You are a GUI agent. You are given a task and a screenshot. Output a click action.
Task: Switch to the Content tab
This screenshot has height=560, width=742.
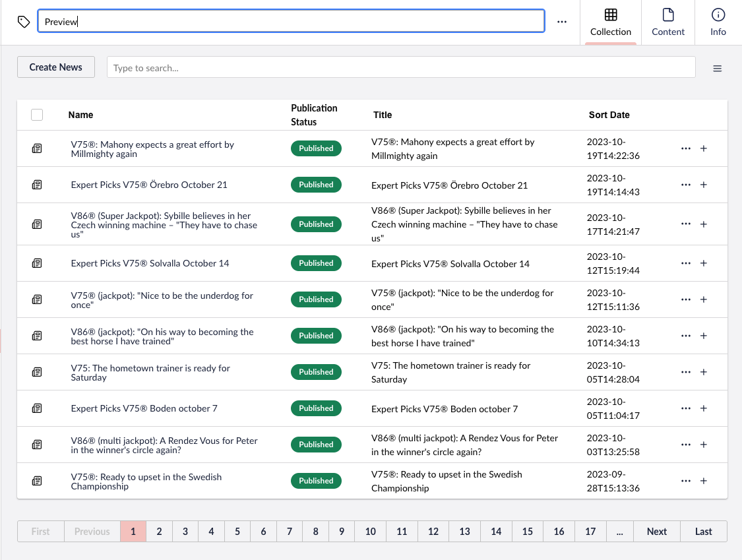click(667, 22)
